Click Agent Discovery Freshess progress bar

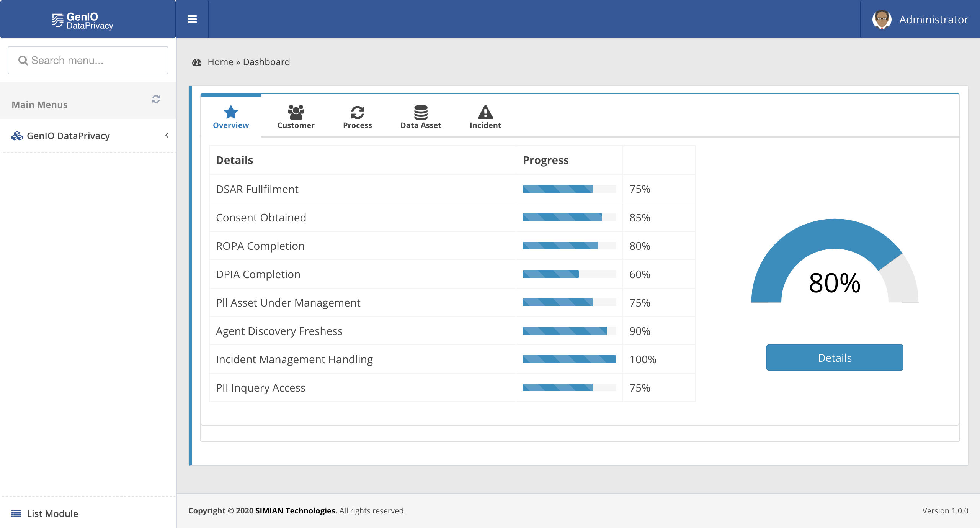click(x=569, y=331)
